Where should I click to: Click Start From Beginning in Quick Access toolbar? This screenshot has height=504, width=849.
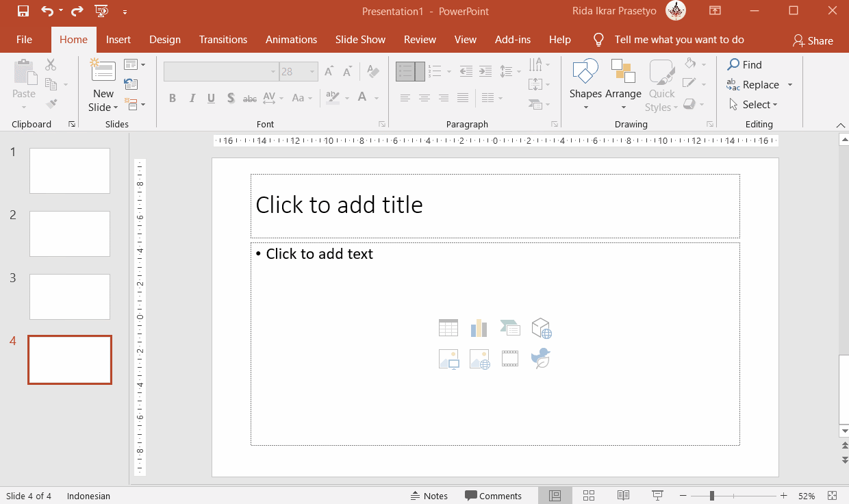[101, 11]
